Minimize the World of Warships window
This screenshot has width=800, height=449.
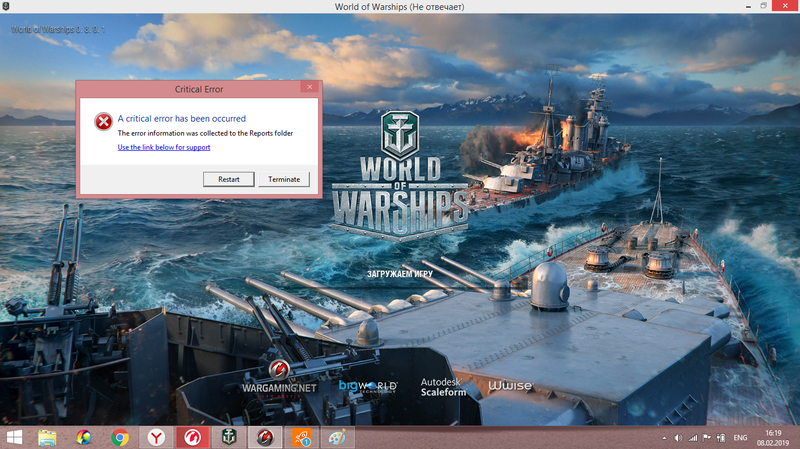748,6
